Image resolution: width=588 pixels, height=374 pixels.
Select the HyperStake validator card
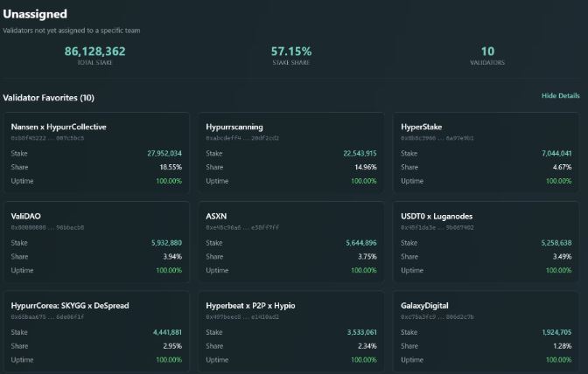pyautogui.click(x=486, y=153)
